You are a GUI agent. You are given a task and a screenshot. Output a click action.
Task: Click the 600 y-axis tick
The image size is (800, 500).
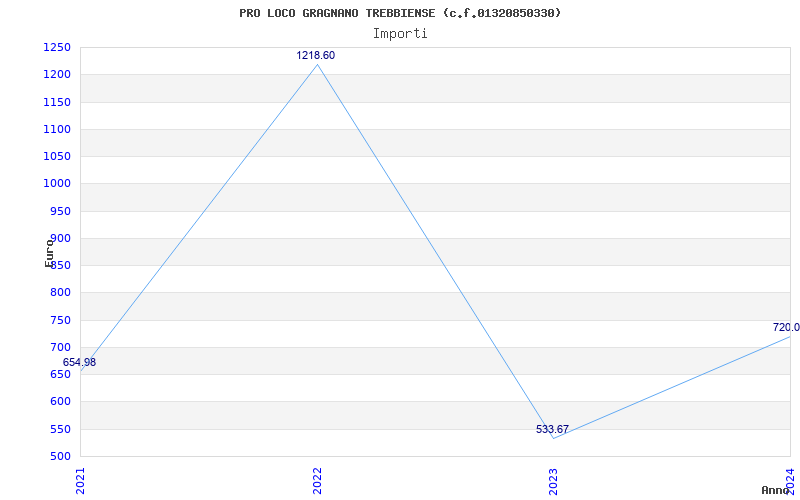[x=60, y=402]
